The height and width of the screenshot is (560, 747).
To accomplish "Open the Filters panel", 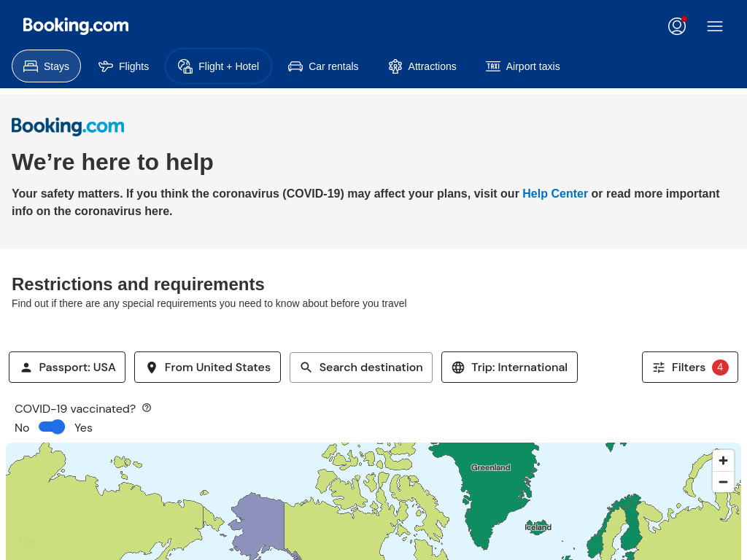I will click(690, 367).
